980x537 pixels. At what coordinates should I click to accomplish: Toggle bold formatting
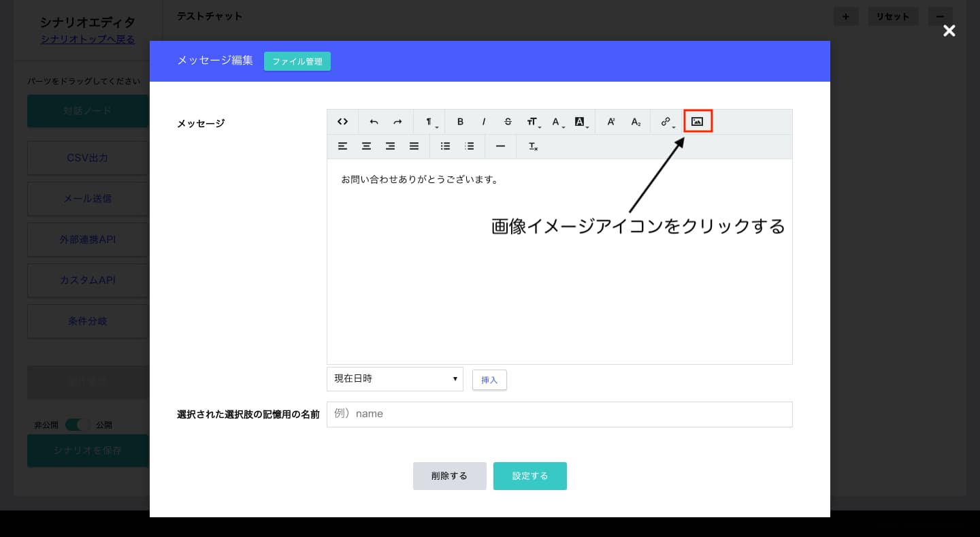pyautogui.click(x=460, y=122)
